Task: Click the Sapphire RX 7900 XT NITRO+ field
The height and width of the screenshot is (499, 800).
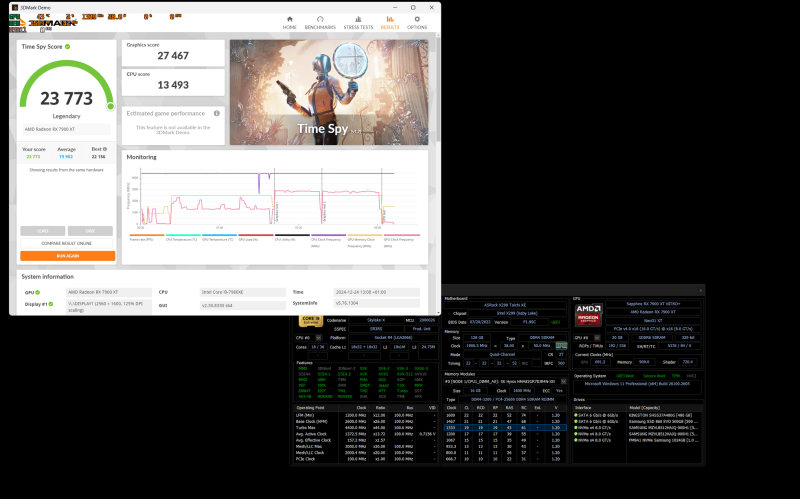Action: (653, 304)
